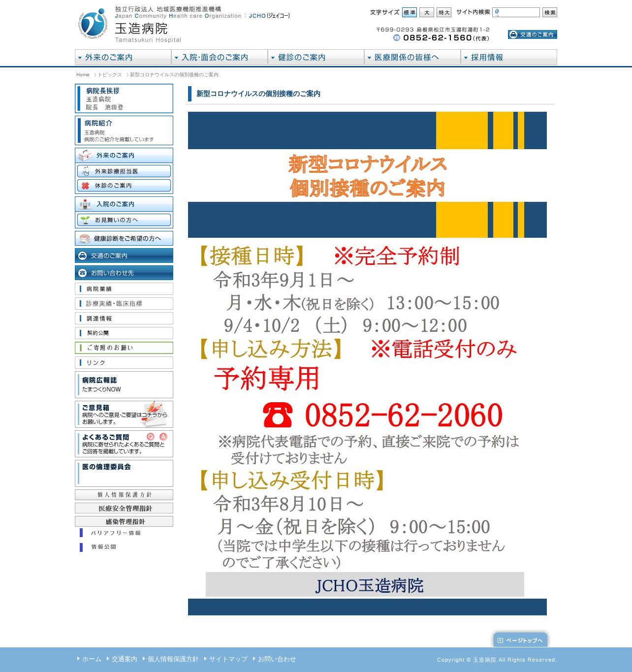Open footer ホーム link
Screen dimensions: 632x672
pos(92,659)
